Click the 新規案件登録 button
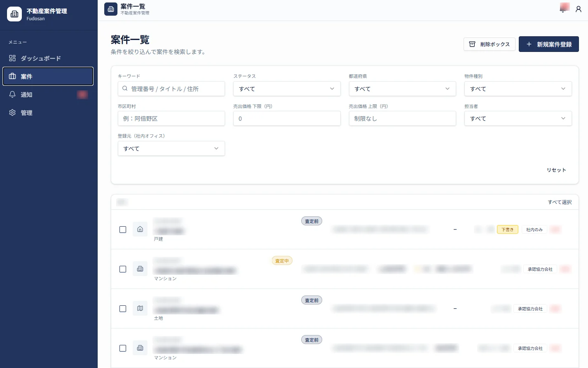This screenshot has width=588, height=368. pos(549,44)
